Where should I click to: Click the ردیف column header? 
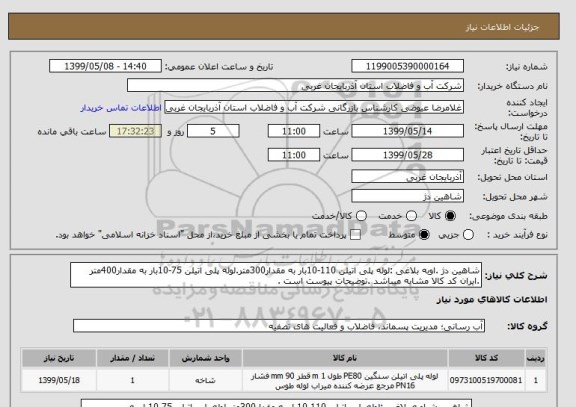[x=536, y=358]
